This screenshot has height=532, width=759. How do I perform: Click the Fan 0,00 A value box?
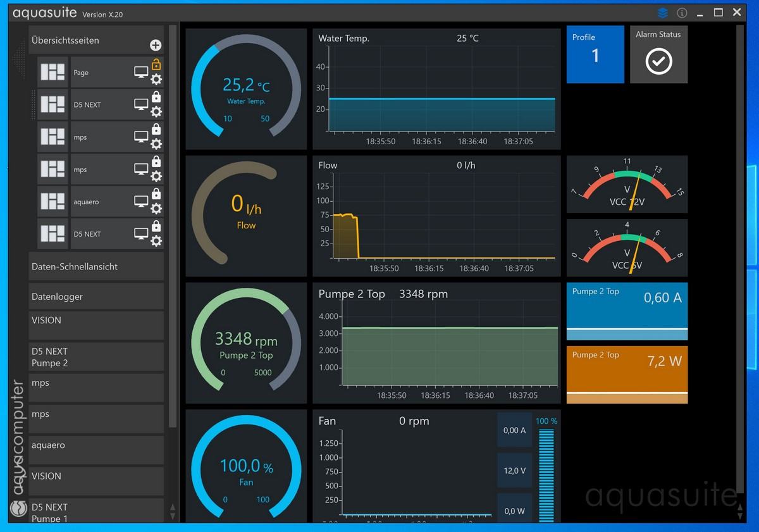click(x=514, y=430)
